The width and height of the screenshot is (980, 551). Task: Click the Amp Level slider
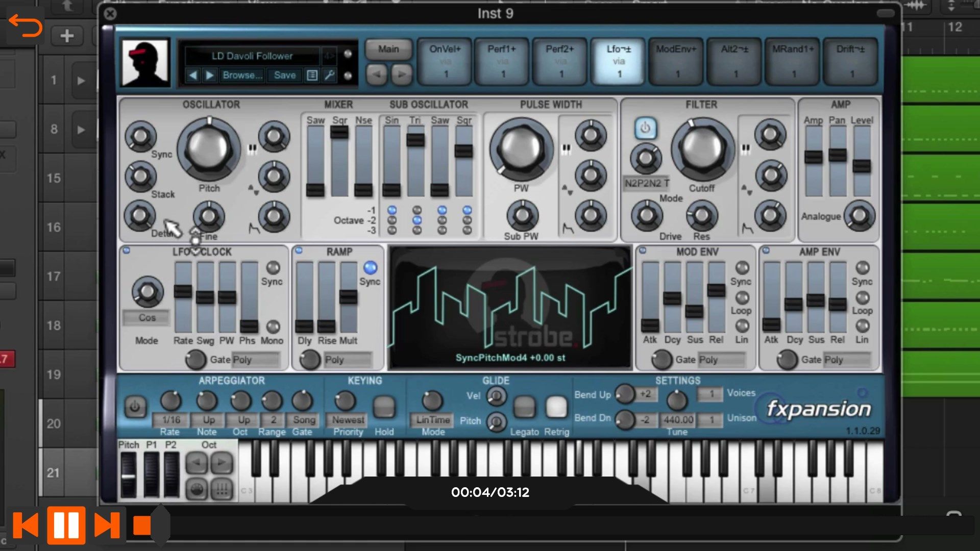tap(862, 161)
